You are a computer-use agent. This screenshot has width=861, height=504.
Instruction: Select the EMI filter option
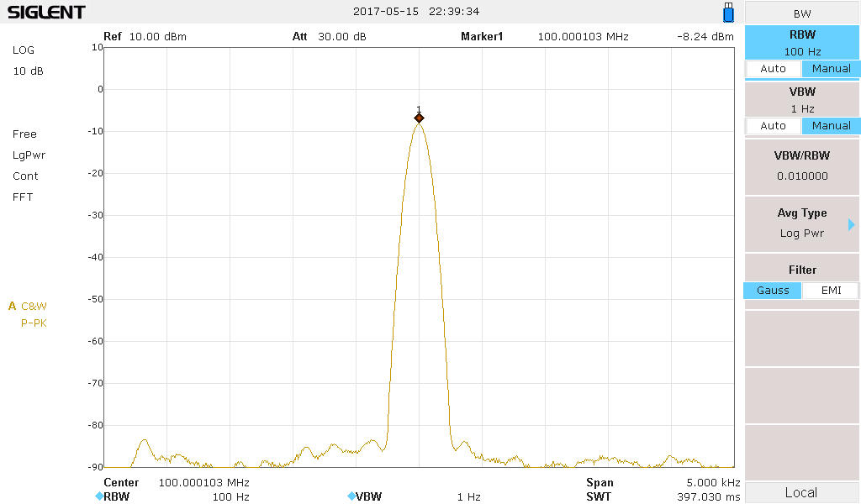(830, 291)
